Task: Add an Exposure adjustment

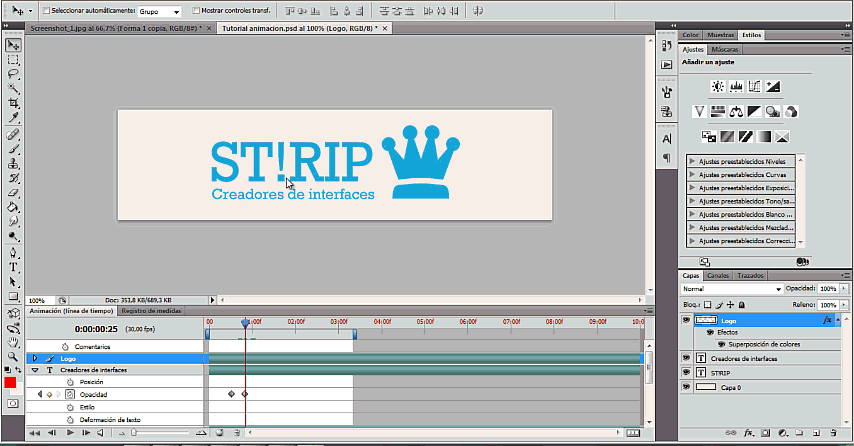Action: pyautogui.click(x=773, y=87)
